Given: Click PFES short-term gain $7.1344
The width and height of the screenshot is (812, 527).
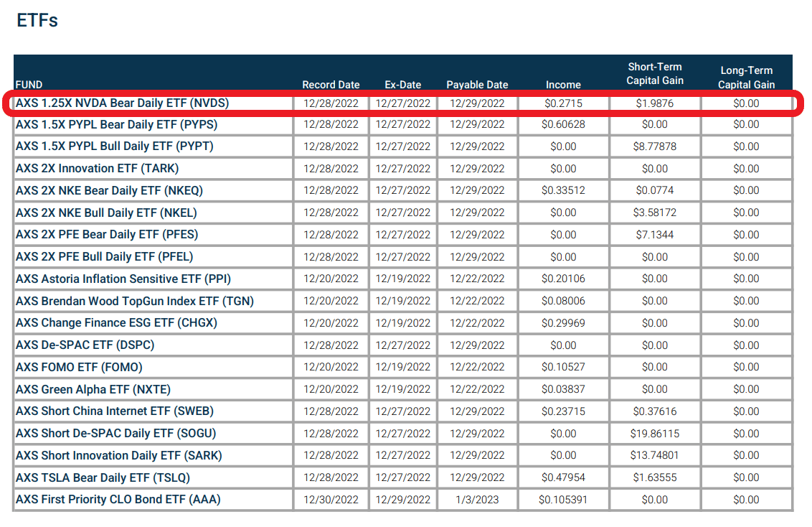Looking at the screenshot, I should 655,235.
